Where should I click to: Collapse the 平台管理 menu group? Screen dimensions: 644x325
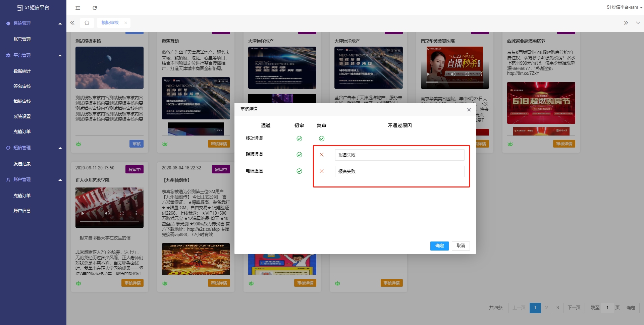pos(33,55)
